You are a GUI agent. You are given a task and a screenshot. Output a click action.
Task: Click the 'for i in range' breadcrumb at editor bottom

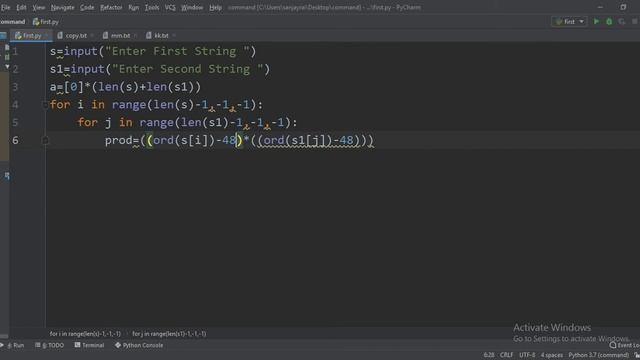click(x=85, y=334)
